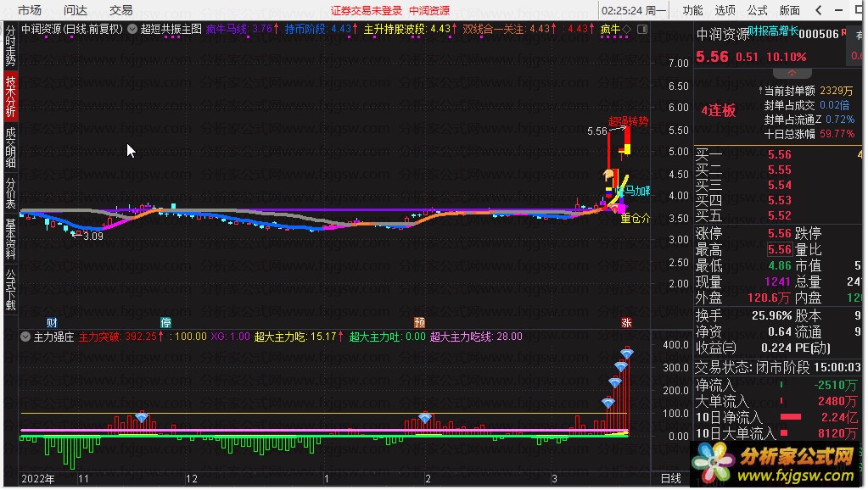Screen dimensions: 868x490
Task: Click the 5.56 high price label on chart
Action: coord(597,131)
